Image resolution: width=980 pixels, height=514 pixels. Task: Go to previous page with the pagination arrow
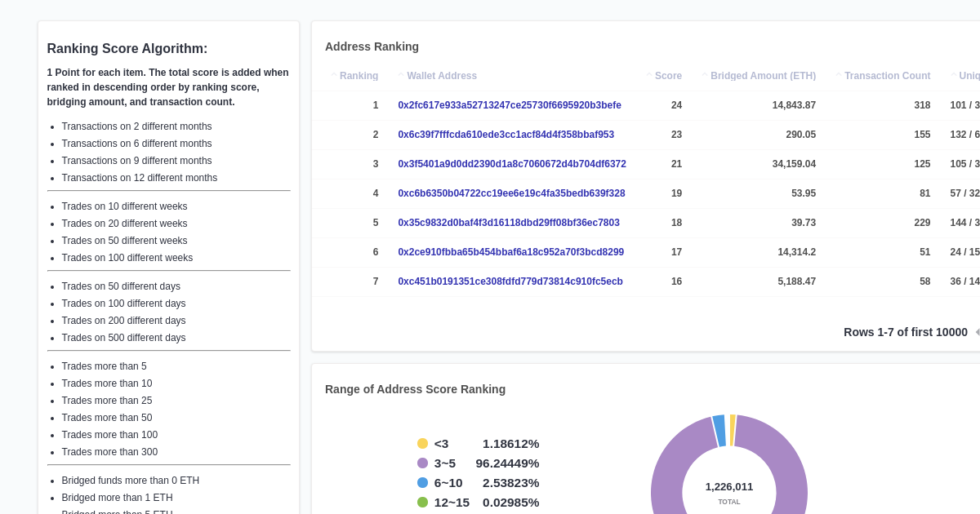(977, 332)
